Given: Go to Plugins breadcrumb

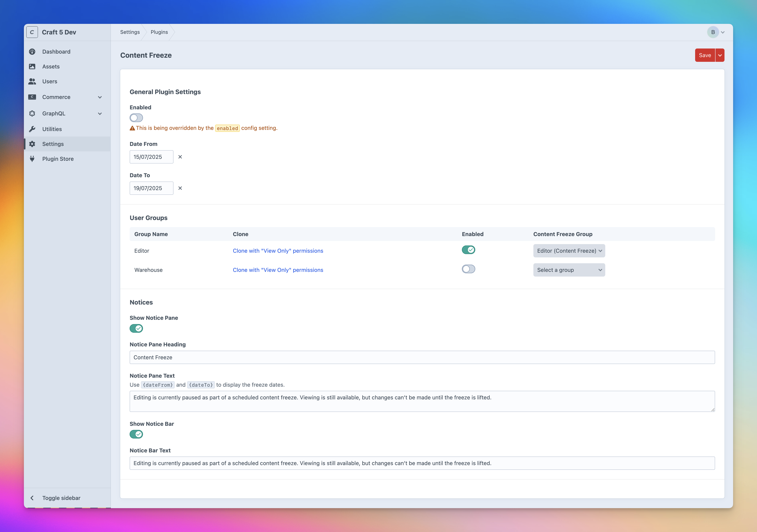Looking at the screenshot, I should 159,32.
